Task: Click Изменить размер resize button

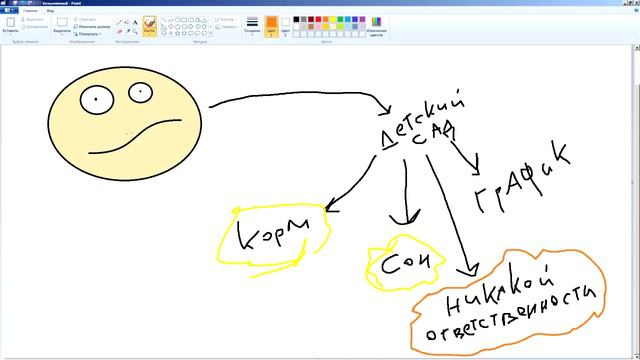Action: (x=92, y=27)
